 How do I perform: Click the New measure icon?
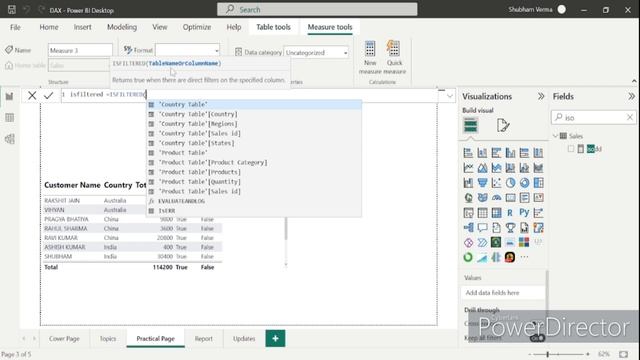point(370,49)
